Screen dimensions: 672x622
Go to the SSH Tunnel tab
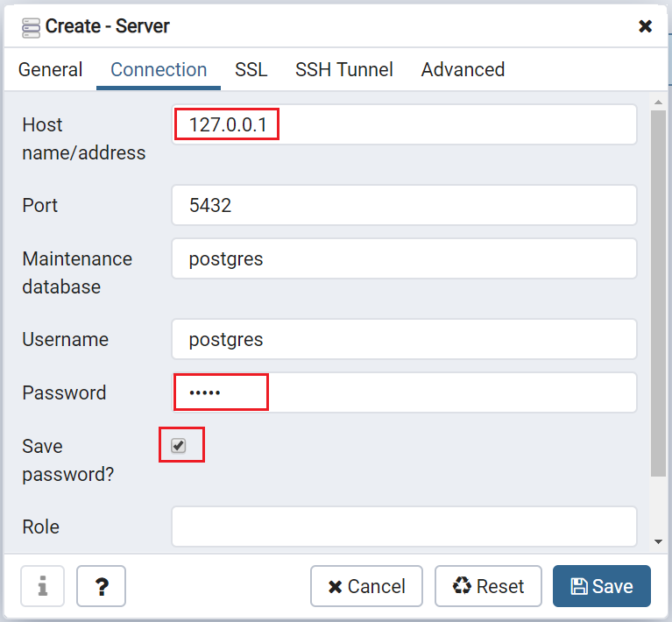tap(343, 70)
